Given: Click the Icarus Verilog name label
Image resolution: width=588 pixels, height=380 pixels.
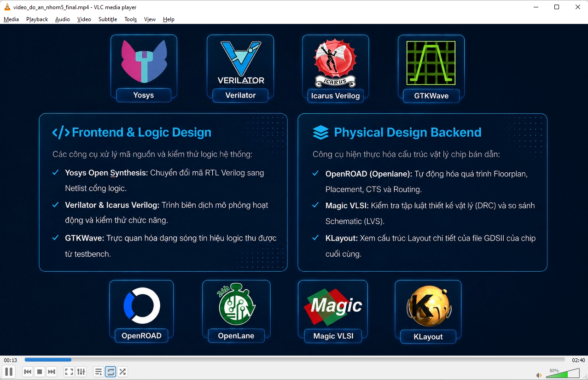Looking at the screenshot, I should click(x=335, y=96).
